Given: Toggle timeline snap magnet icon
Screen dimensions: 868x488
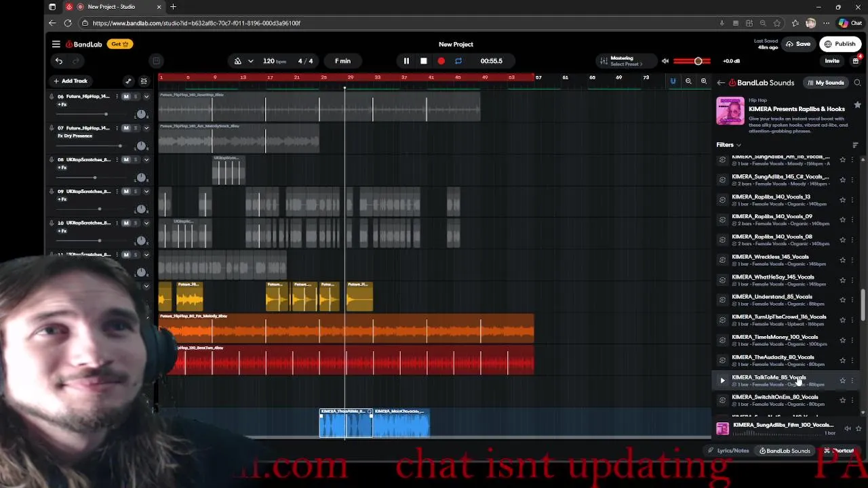Looking at the screenshot, I should pos(673,81).
